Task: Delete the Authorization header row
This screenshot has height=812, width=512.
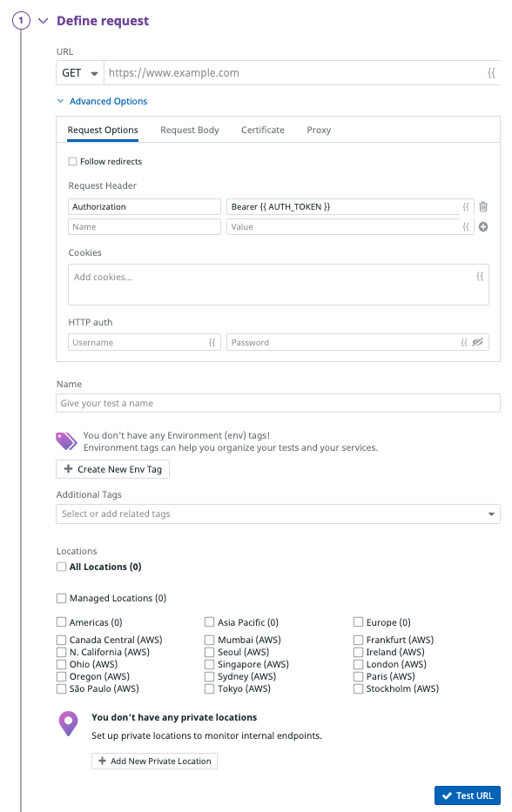Action: 483,206
